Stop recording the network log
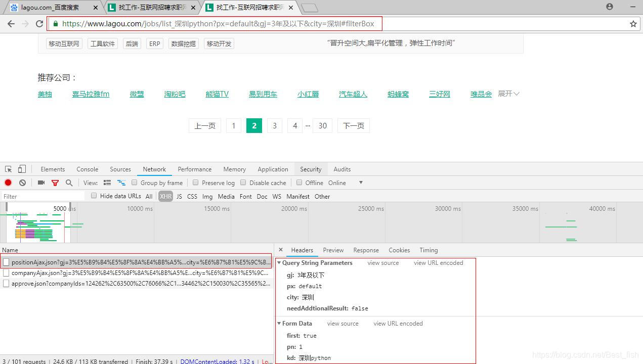 [8, 183]
